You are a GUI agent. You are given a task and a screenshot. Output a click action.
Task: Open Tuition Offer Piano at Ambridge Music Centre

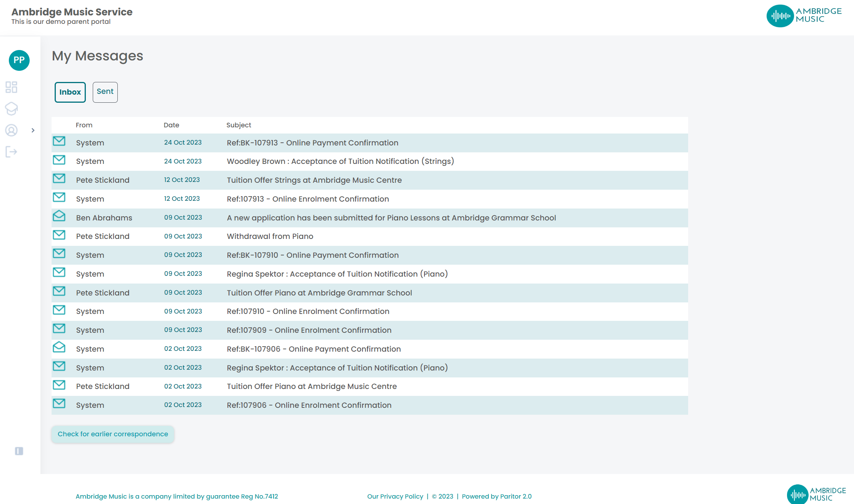[x=312, y=387]
